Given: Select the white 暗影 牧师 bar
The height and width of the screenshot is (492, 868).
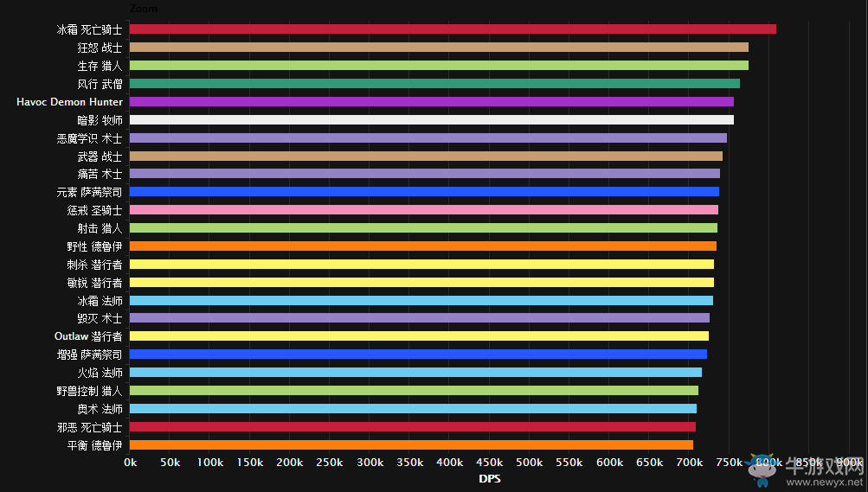Looking at the screenshot, I should 432,120.
